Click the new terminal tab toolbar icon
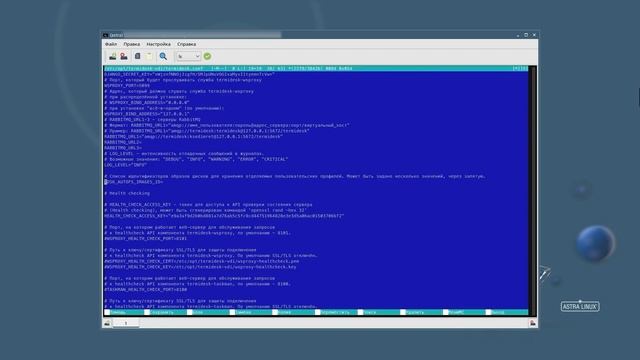The image size is (640, 360). pyautogui.click(x=112, y=56)
